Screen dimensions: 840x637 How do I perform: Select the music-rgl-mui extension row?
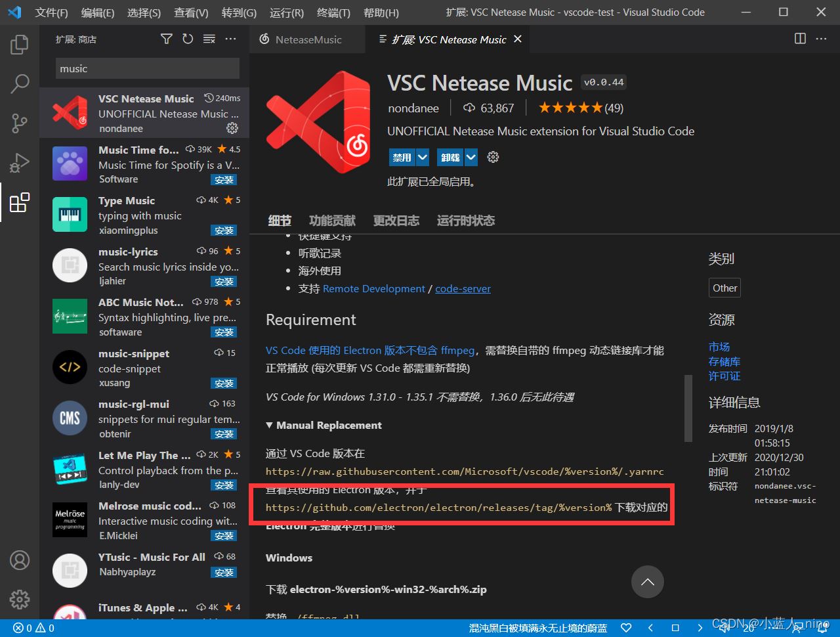[144, 418]
